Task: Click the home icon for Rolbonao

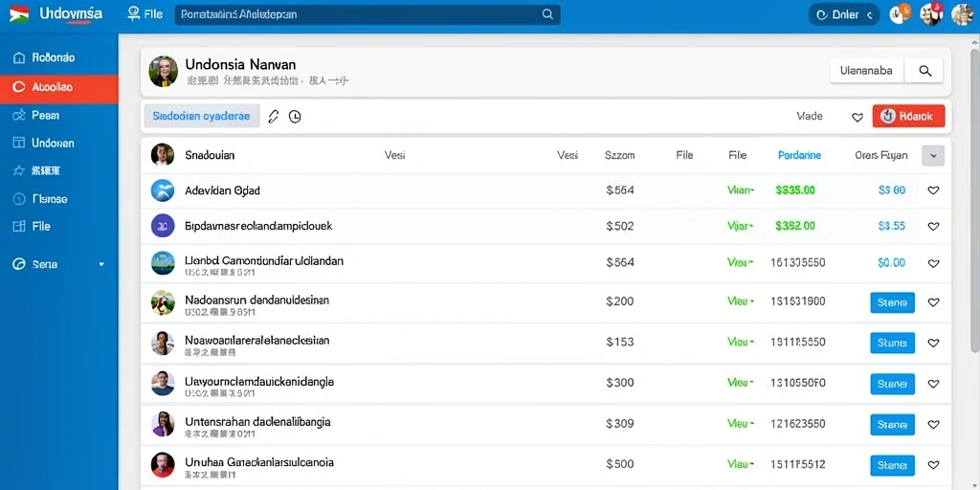Action: pos(19,58)
